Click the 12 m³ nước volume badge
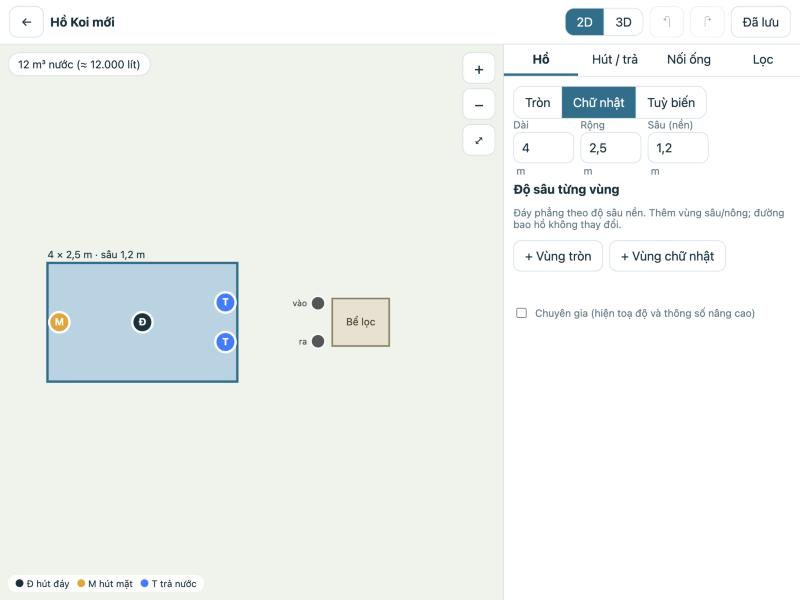This screenshot has height=600, width=800. 79,65
